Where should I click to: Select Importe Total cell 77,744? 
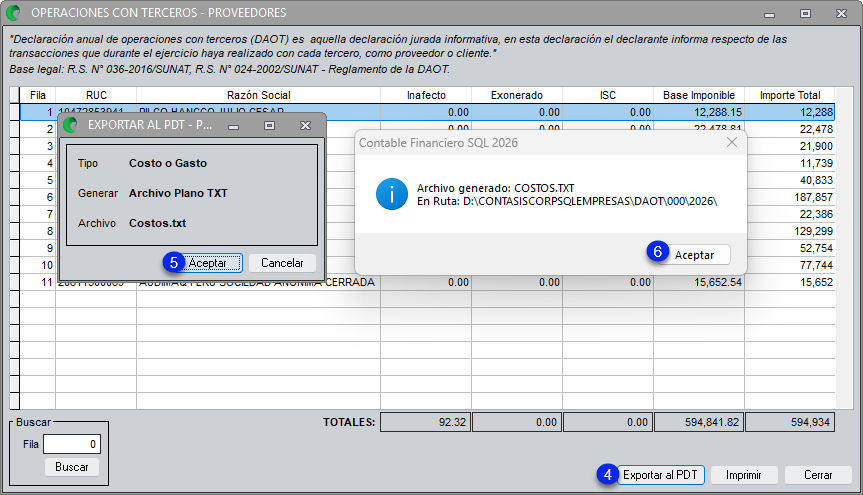pos(790,265)
